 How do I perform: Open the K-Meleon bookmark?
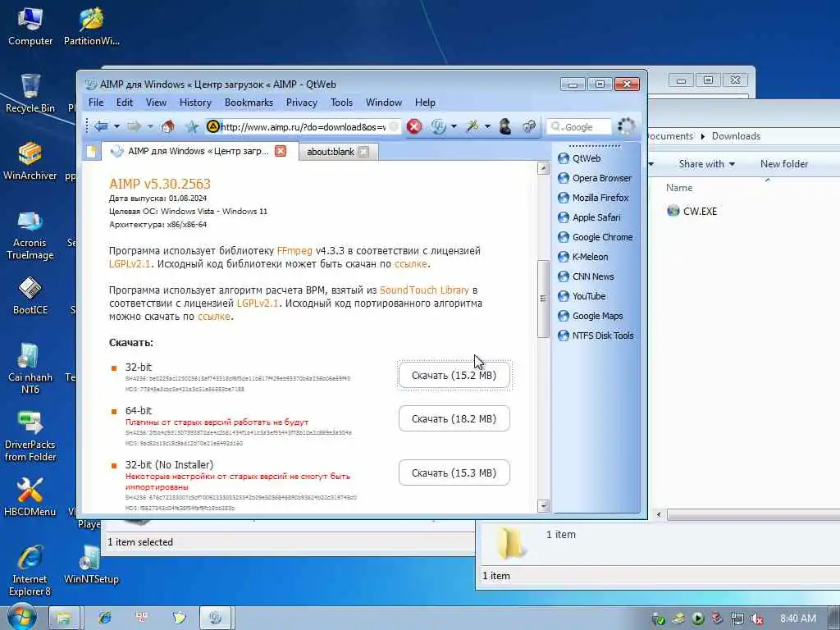pos(583,257)
